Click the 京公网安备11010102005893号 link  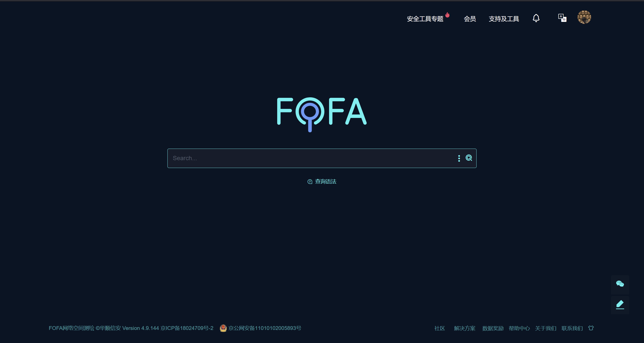265,328
